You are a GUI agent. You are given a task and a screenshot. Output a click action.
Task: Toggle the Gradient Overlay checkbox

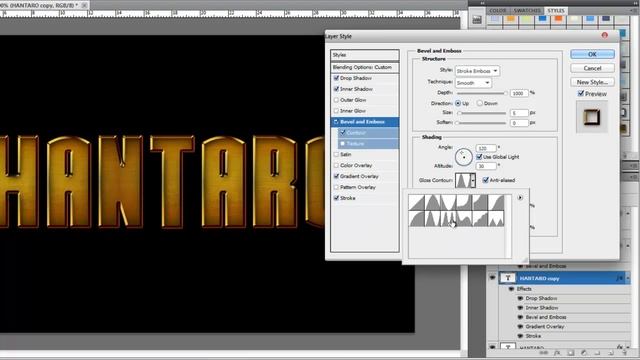[x=336, y=176]
